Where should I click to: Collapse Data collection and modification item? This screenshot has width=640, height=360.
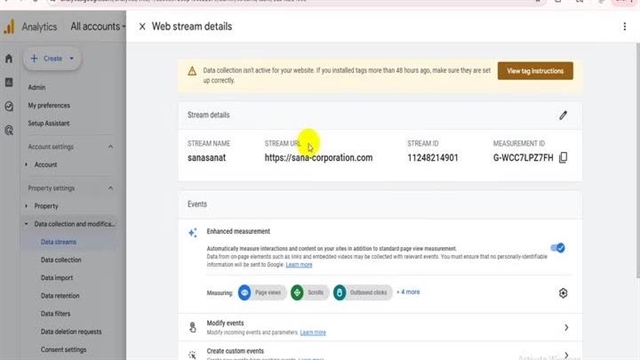(26, 224)
